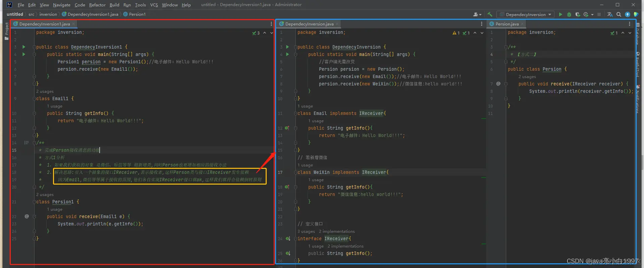Collapse the doc comment fold marker at line 14

point(34,143)
